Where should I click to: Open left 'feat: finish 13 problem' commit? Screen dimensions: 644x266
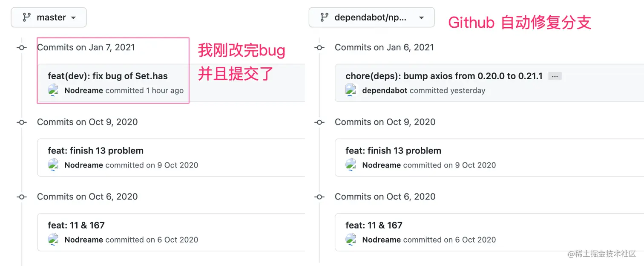[x=95, y=151]
